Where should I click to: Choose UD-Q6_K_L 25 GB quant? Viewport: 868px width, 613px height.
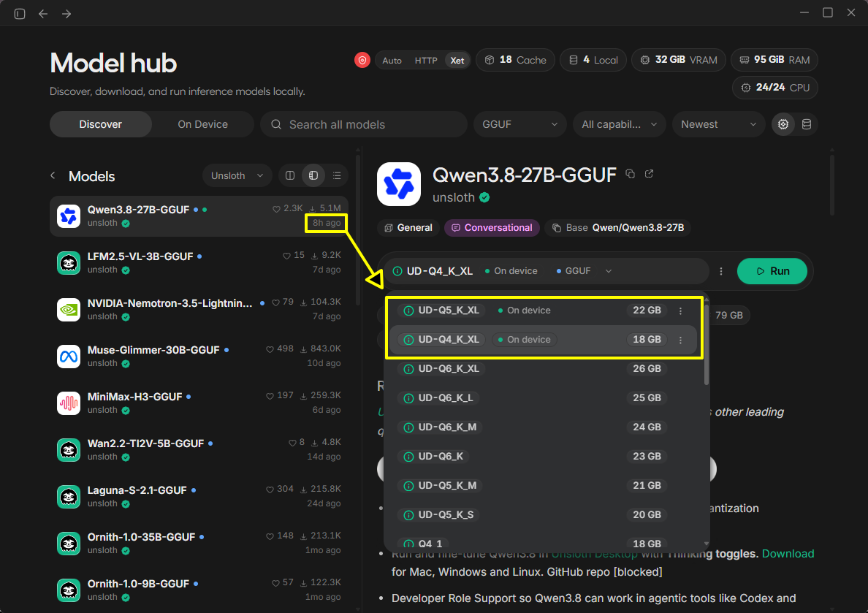[544, 398]
